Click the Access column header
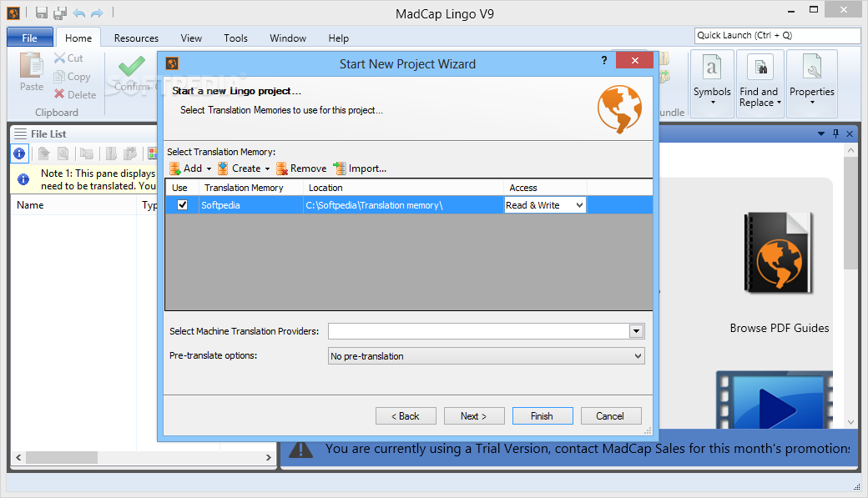868x498 pixels. [x=545, y=188]
